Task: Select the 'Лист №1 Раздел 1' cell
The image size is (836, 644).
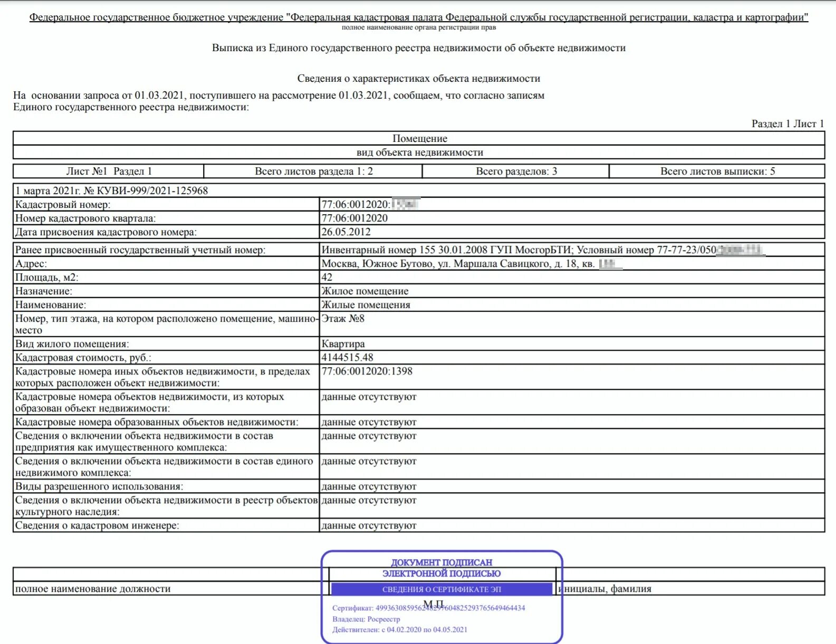Action: [x=109, y=171]
